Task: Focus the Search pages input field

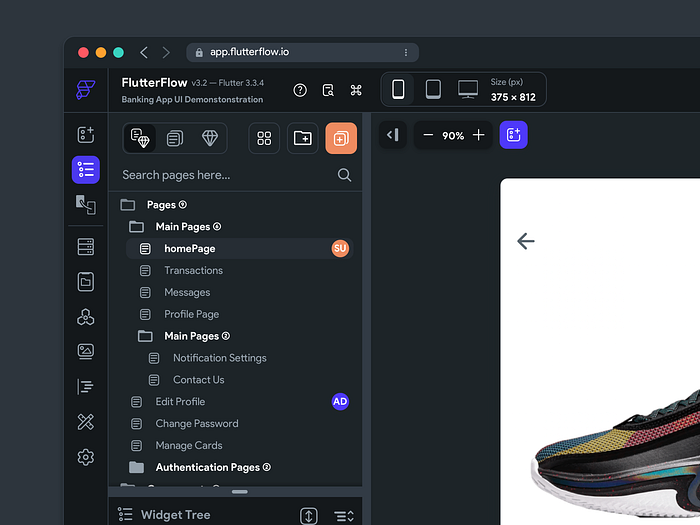Action: 225,175
